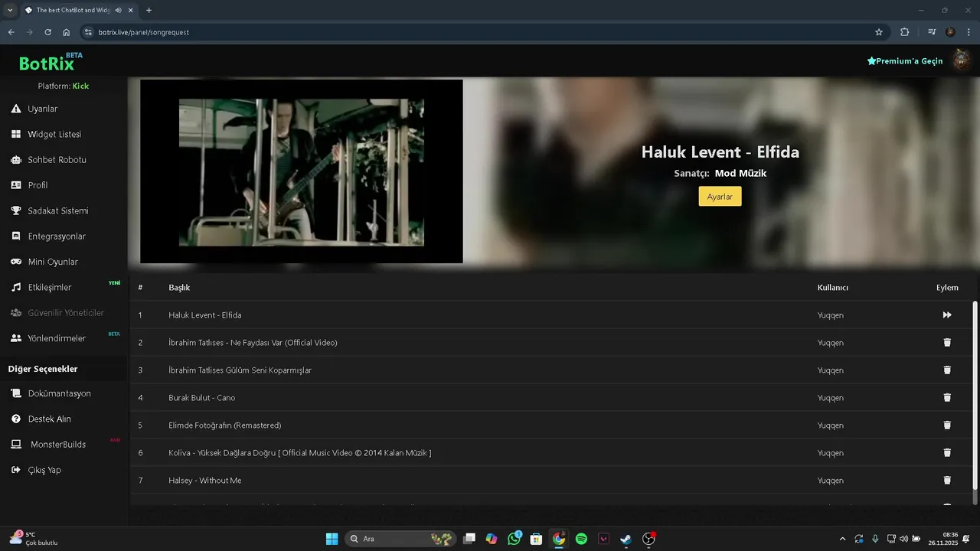Click the Windows taskbar search box
980x551 pixels.
coord(400,539)
